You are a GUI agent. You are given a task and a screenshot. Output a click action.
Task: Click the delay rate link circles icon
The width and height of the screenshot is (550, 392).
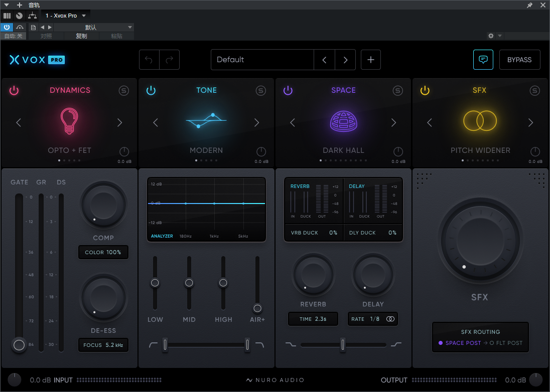coord(390,319)
